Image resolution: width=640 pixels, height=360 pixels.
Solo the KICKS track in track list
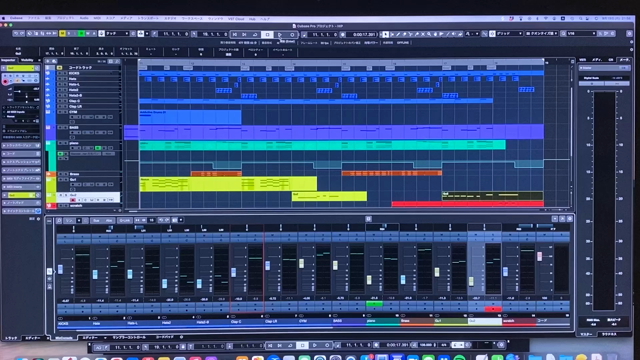coord(65,73)
